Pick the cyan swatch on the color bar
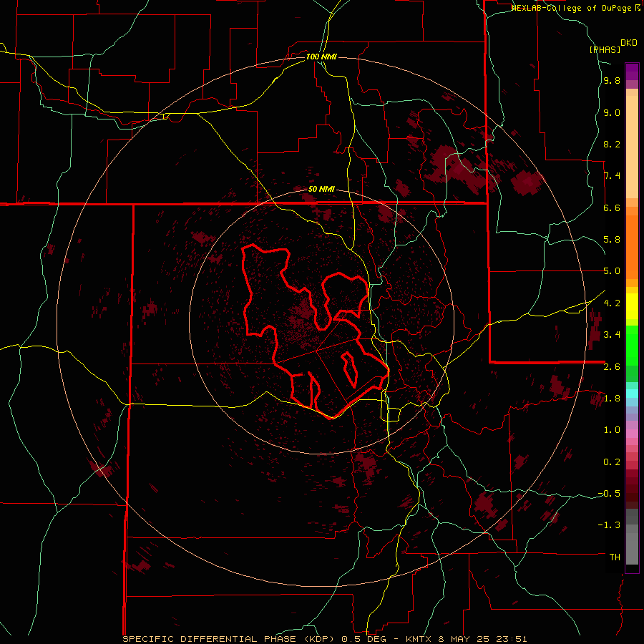The width and height of the screenshot is (644, 644). pyautogui.click(x=632, y=394)
